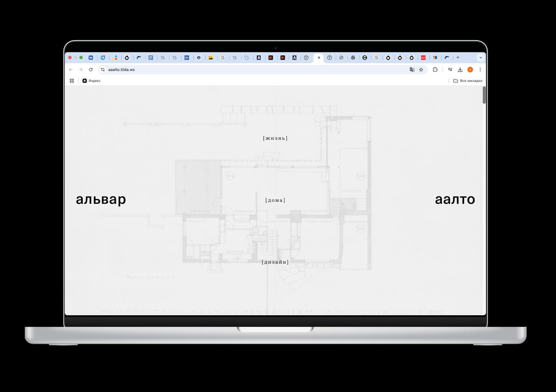Expand the tab search dropdown
Screen dimensions: 556x392
[481, 57]
